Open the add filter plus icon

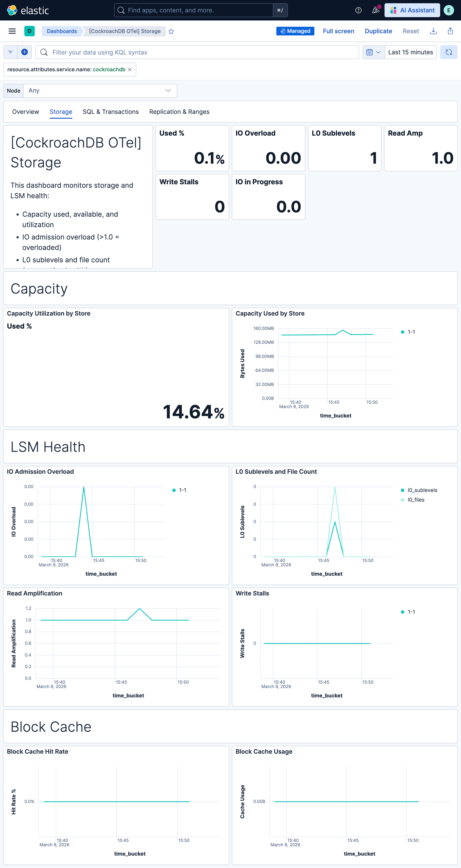24,52
